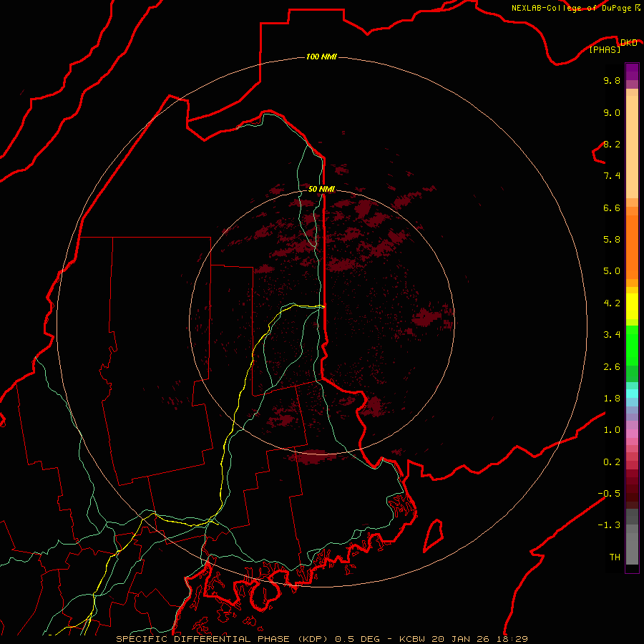Click the bright green segment of color bar

tap(632, 345)
